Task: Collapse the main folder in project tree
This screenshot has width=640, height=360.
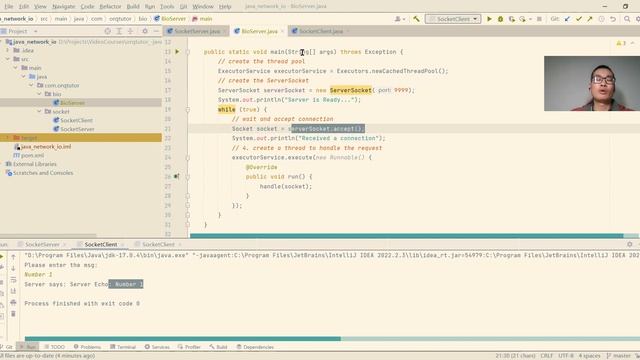Action: [16, 68]
